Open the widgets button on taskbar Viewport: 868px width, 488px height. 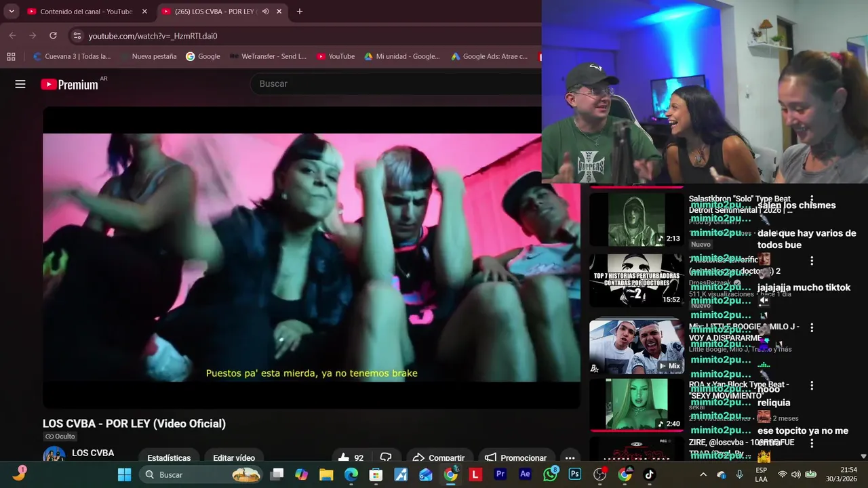pos(18,474)
